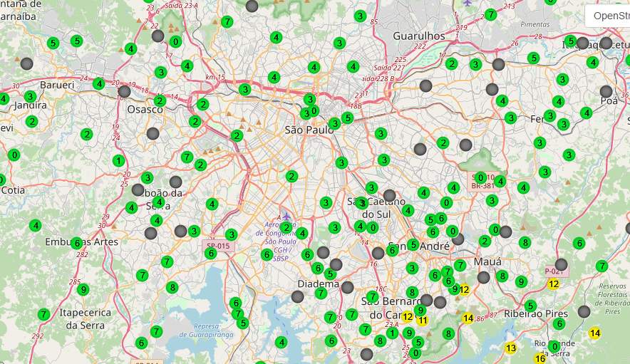Open yellow 14 marker beside road number 86
The image size is (630, 364).
[468, 318]
